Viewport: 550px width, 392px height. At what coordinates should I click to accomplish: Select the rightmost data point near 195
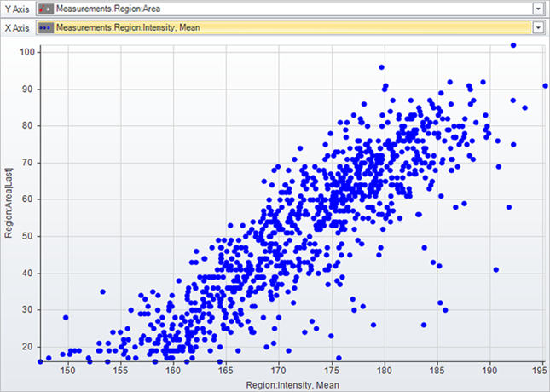click(x=545, y=85)
